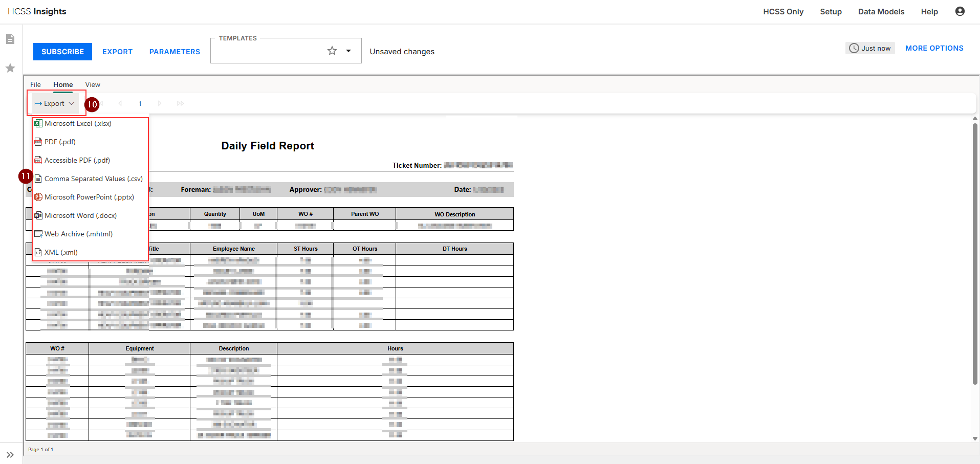Click the page number 1 field

pos(140,103)
